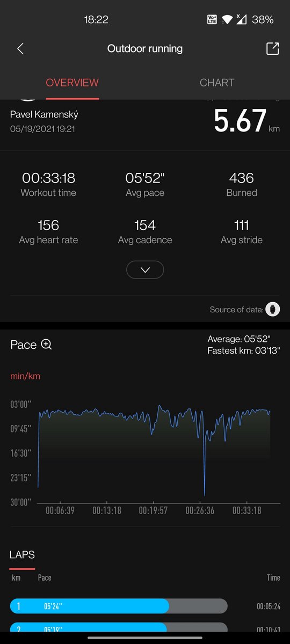The height and width of the screenshot is (644, 290).
Task: Expand more workout stats chevron
Action: [145, 270]
